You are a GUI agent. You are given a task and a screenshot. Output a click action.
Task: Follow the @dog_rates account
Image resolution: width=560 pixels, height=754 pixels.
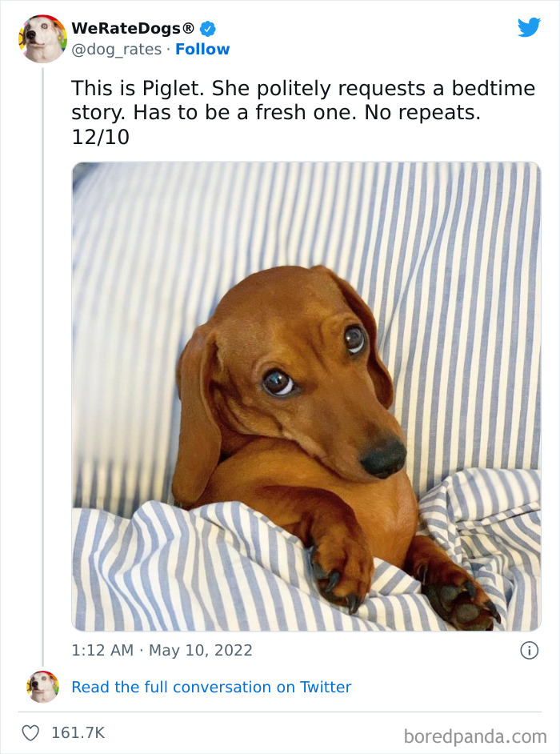(x=202, y=50)
